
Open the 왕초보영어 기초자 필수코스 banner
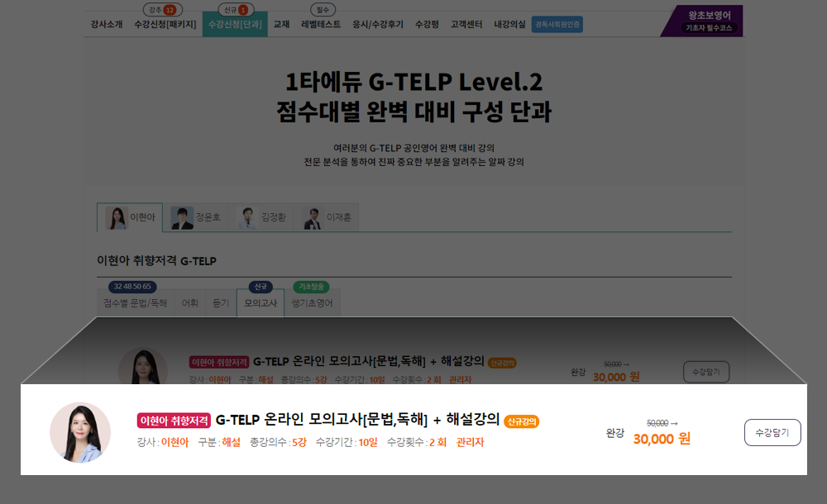[701, 21]
